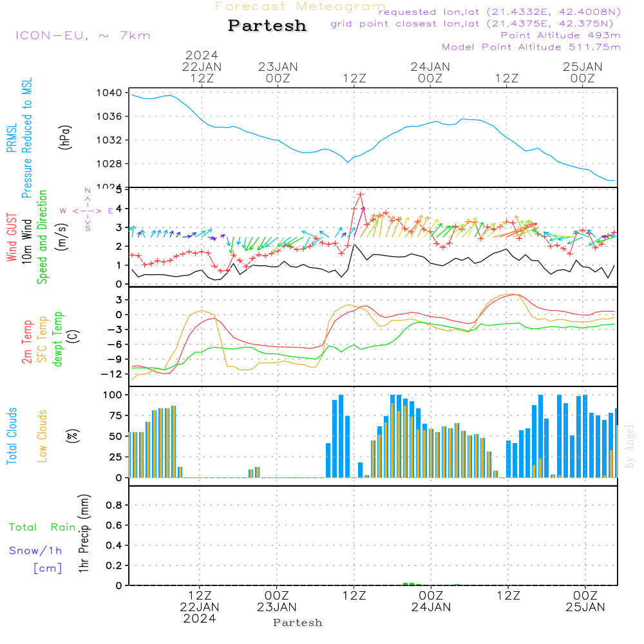Click the 75 value on cloud axis
Screen dimensions: 644x644
(116, 415)
